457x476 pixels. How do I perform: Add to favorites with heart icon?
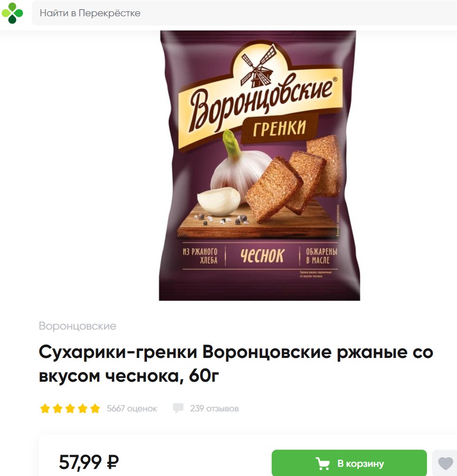click(445, 463)
